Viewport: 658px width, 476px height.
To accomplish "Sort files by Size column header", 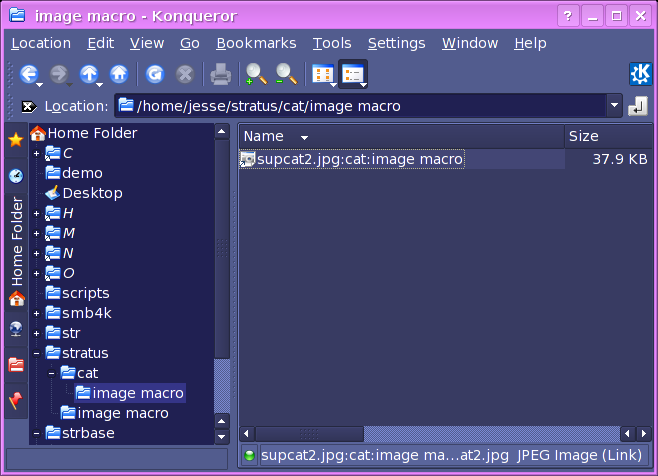I will click(608, 136).
